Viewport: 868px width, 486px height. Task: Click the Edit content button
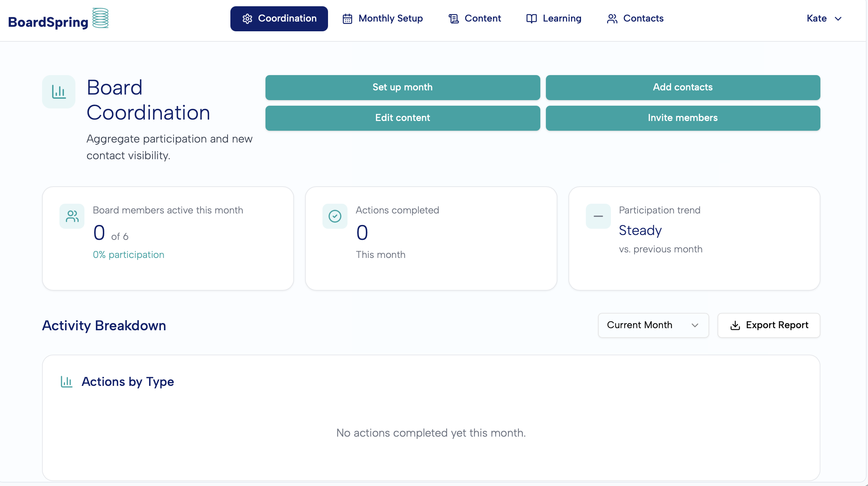[402, 118]
